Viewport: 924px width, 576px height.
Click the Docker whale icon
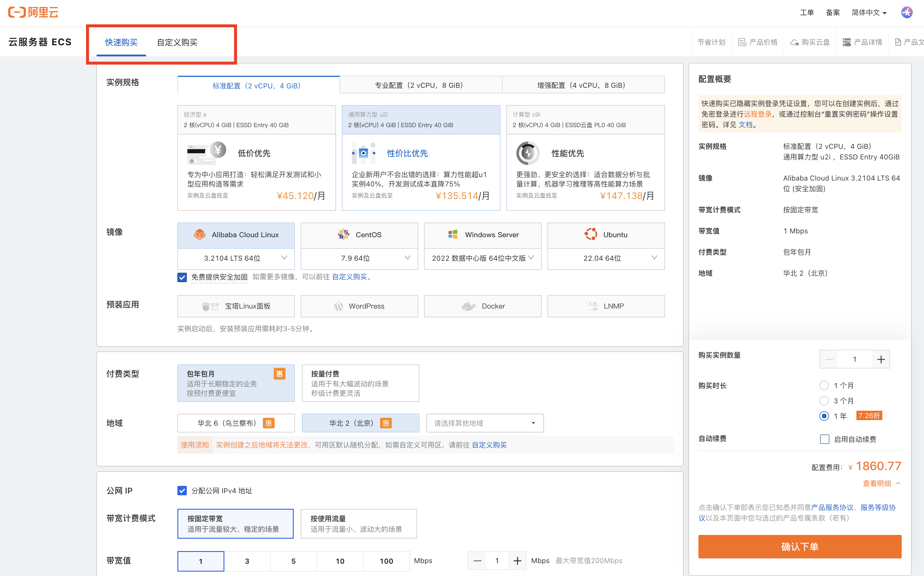[468, 306]
